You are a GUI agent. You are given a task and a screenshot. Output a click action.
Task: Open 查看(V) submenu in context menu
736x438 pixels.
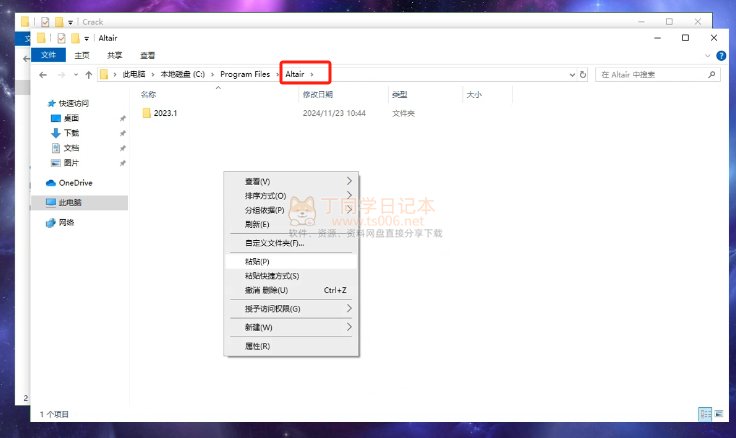(x=291, y=181)
